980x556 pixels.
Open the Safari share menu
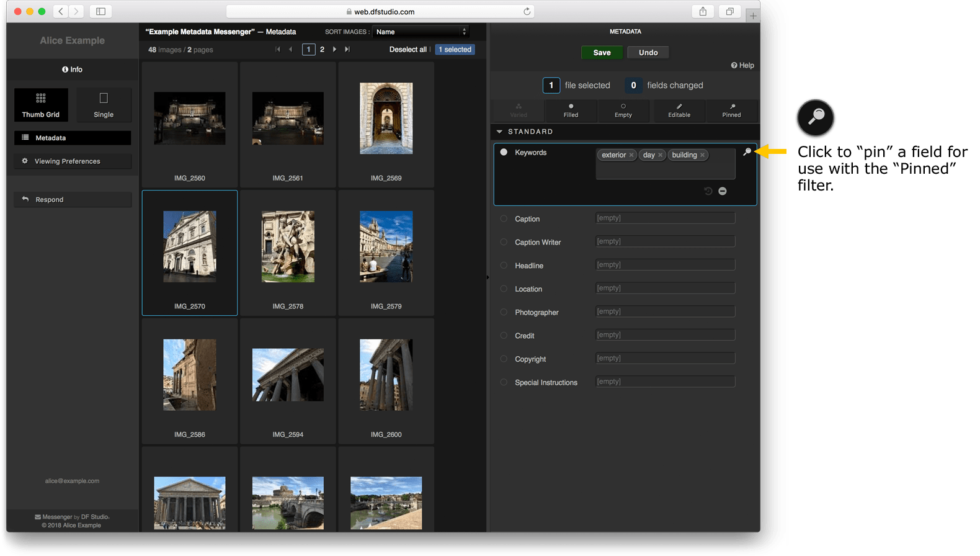(703, 11)
